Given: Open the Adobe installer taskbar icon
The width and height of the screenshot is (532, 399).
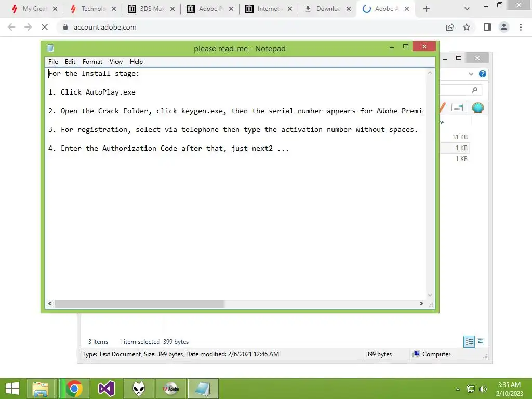Looking at the screenshot, I should pos(170,389).
